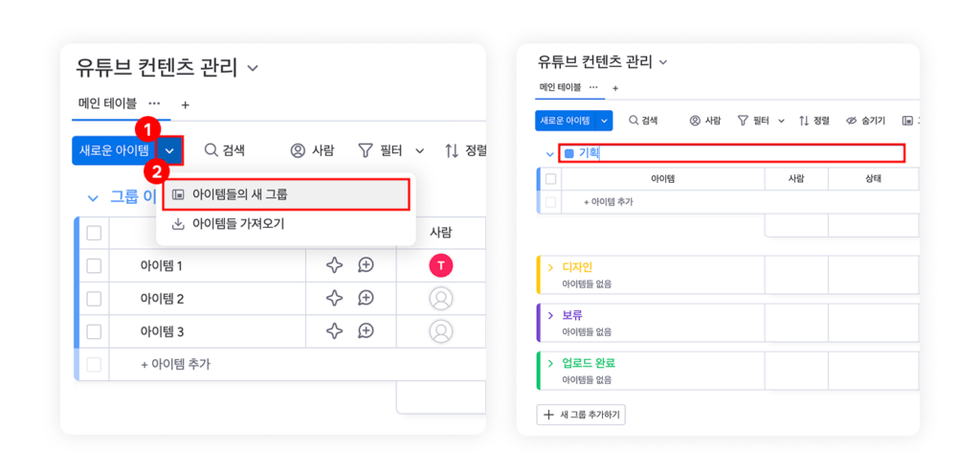Click the AI sparkle icon for 아이템 1
Image resolution: width=980 pixels, height=476 pixels.
click(x=334, y=265)
